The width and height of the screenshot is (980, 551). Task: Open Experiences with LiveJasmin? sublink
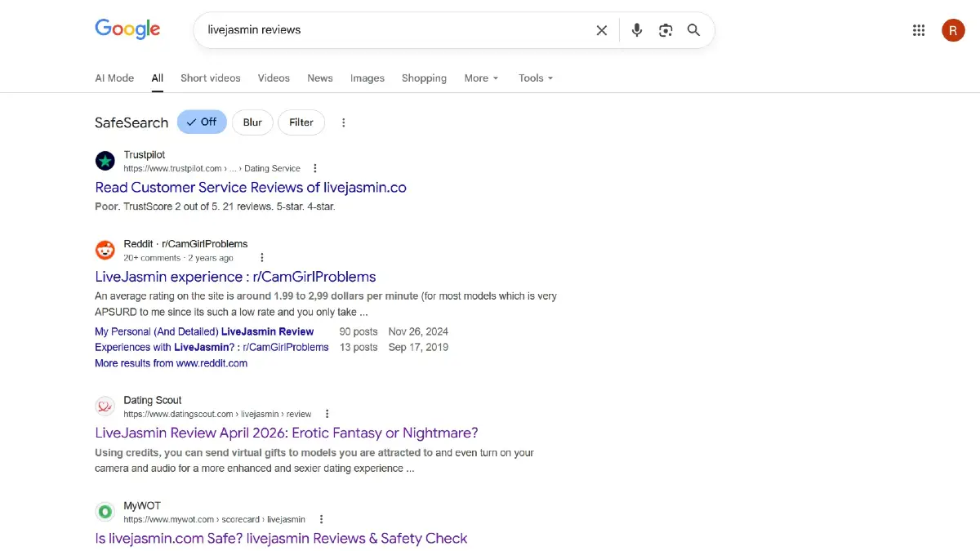point(212,347)
